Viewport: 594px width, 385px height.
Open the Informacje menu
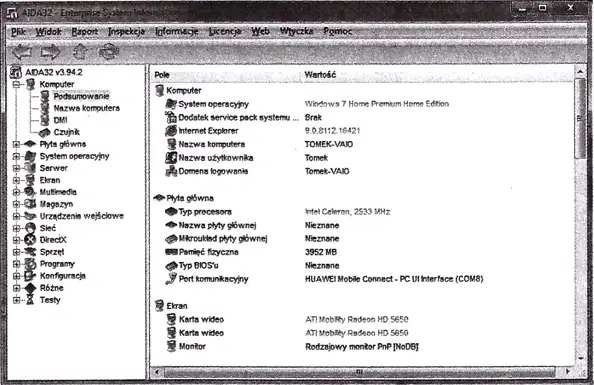177,31
